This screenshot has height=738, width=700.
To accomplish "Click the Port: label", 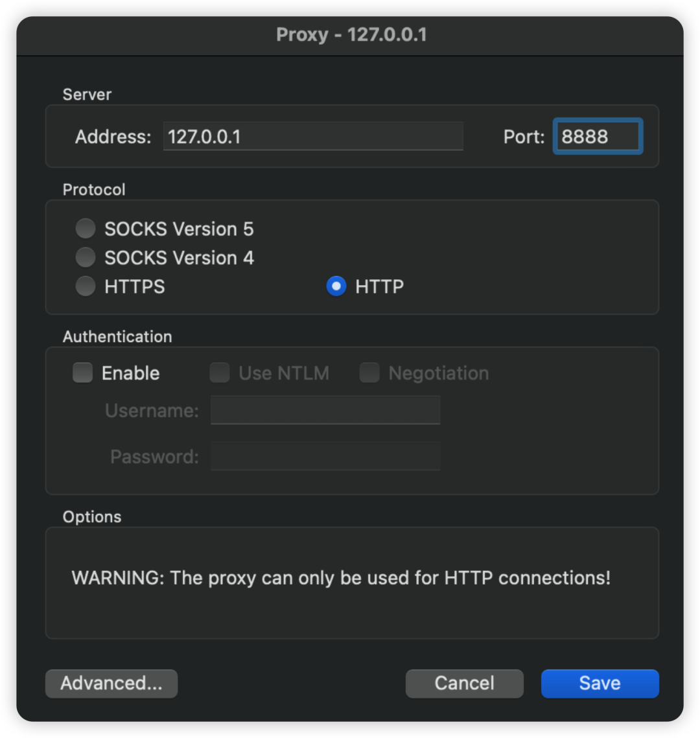I will pos(524,137).
